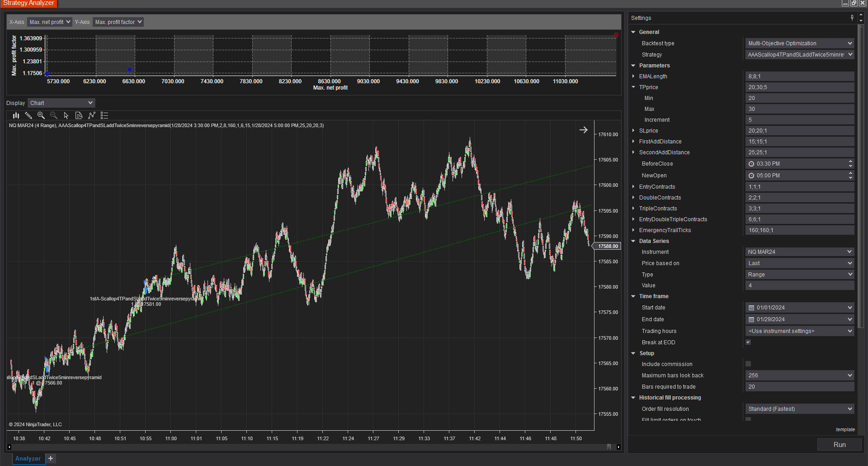Click the Run button
This screenshot has height=466, width=868.
click(x=839, y=445)
